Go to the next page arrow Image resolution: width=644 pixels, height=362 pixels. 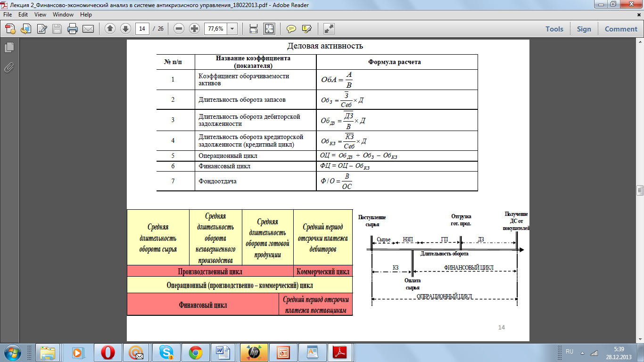[125, 29]
